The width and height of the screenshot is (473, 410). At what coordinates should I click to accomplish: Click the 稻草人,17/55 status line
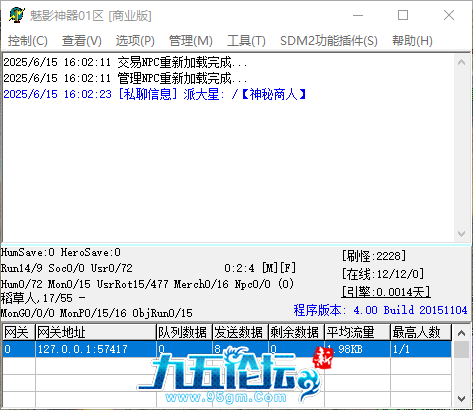point(43,298)
